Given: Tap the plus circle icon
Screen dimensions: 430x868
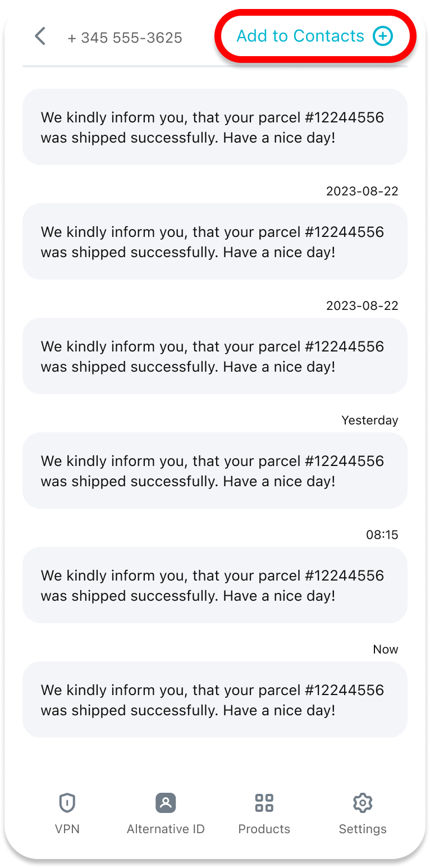Looking at the screenshot, I should 383,36.
